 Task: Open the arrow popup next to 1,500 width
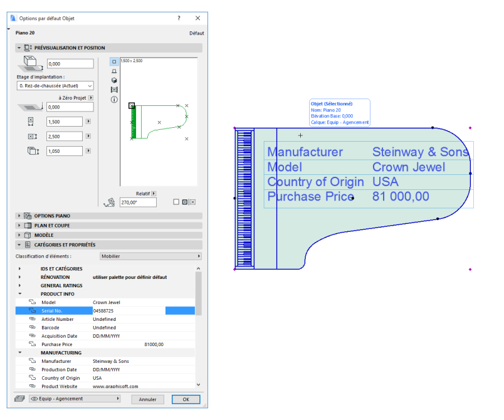pos(88,122)
